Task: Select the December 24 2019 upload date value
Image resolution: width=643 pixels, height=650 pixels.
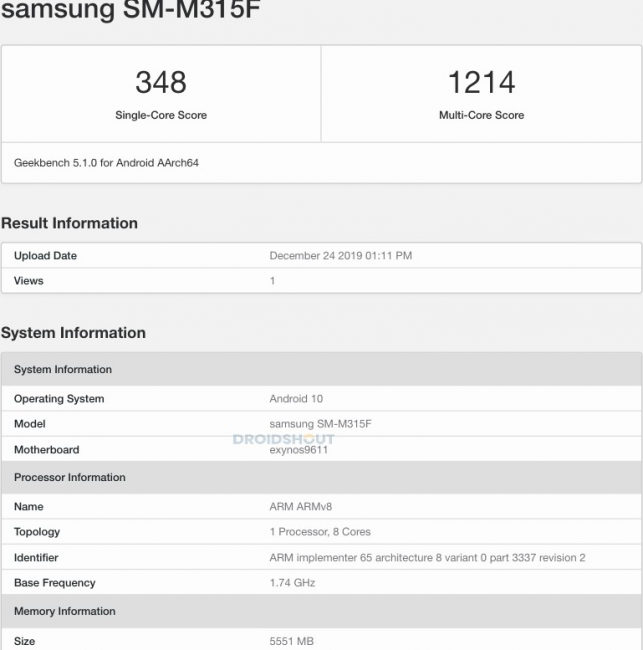Action: coord(340,256)
